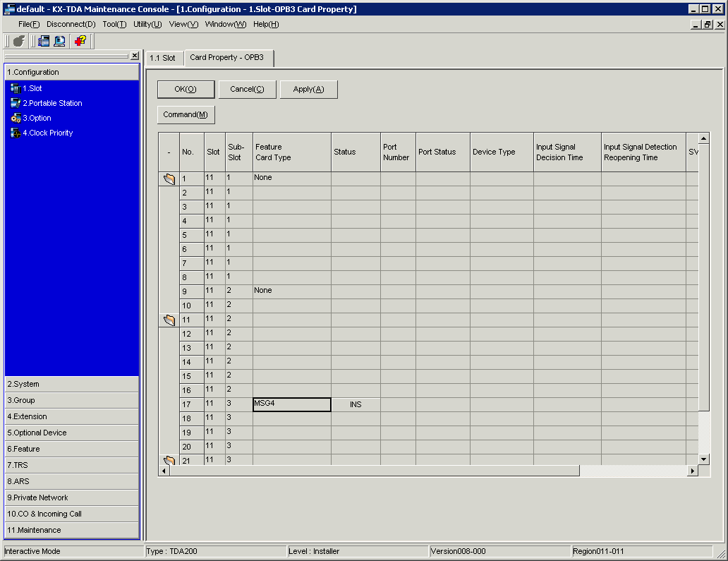Click the Device Type column header
The height and width of the screenshot is (561, 728).
[502, 152]
